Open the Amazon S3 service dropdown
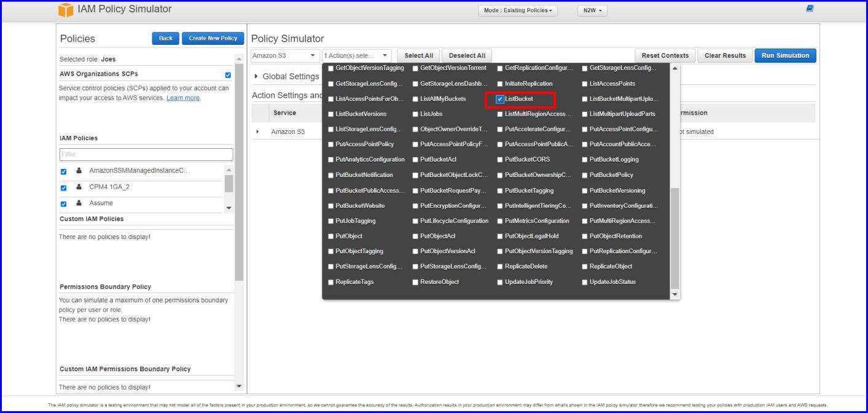868x413 pixels. pyautogui.click(x=285, y=55)
